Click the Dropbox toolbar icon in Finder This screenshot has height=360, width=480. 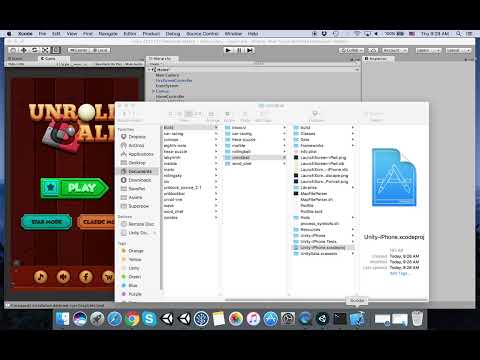[315, 114]
